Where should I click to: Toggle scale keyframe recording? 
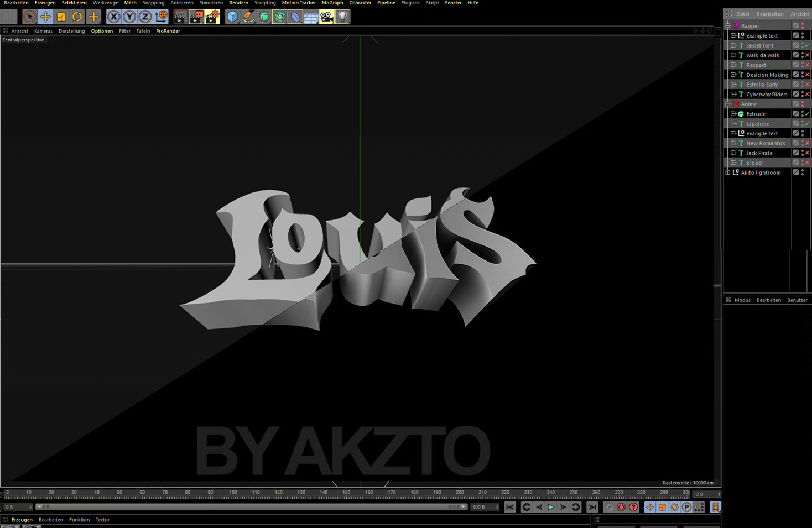tap(662, 507)
